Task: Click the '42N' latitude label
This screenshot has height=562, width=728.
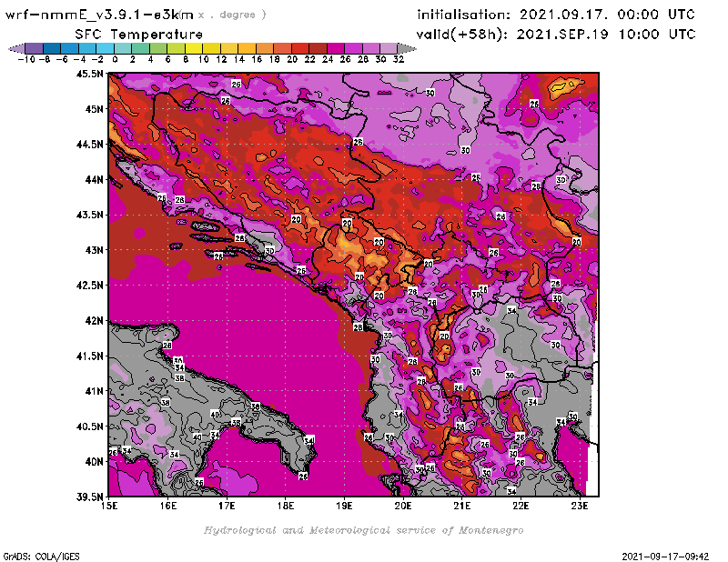Action: (94, 321)
